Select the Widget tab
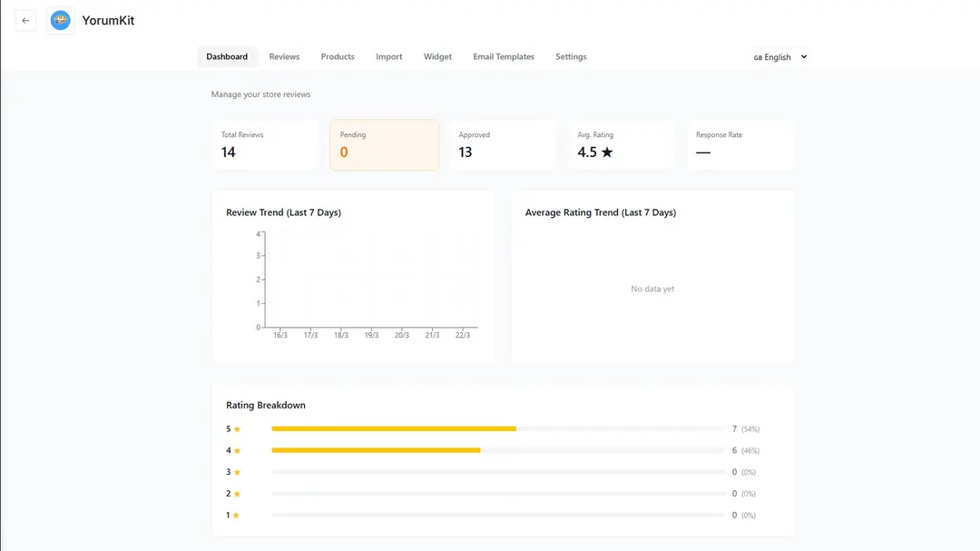Image resolution: width=980 pixels, height=551 pixels. point(437,56)
